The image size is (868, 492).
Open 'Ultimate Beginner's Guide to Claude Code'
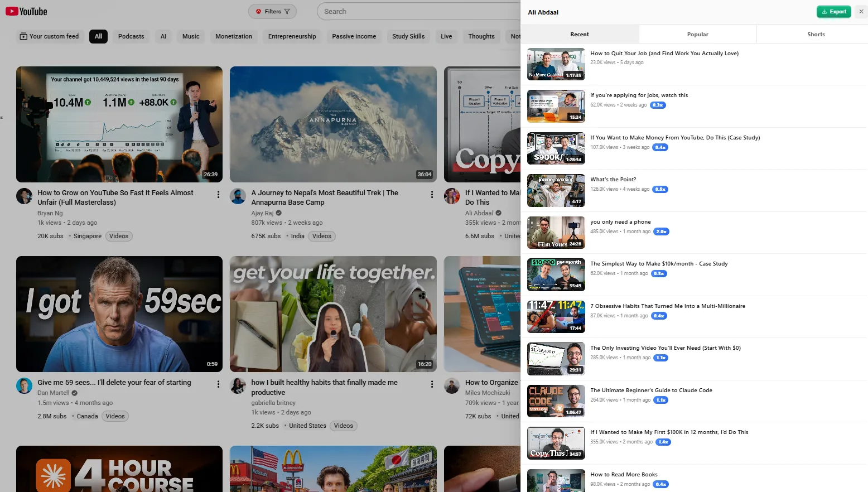pos(651,390)
